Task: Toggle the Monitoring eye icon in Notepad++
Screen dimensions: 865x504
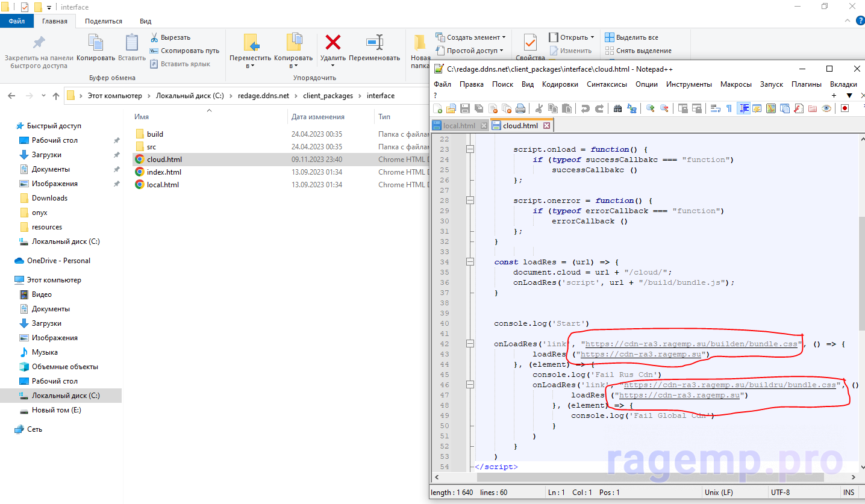Action: click(826, 108)
